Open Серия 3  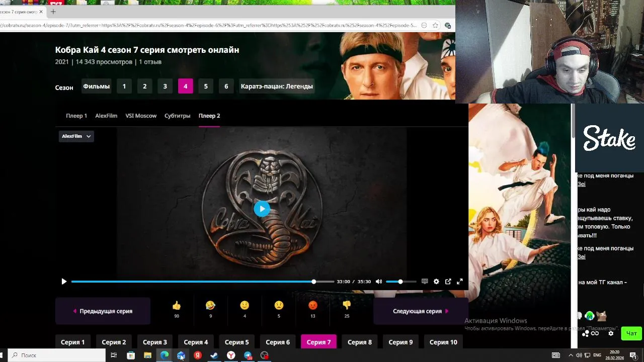(155, 342)
